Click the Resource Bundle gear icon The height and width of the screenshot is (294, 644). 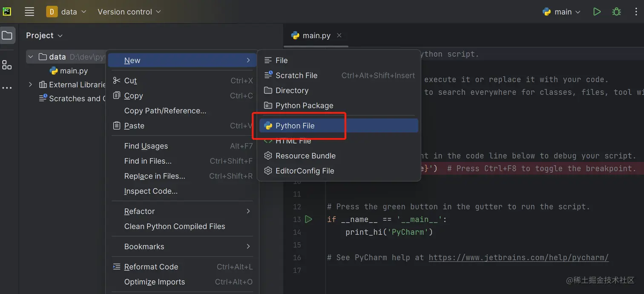(268, 156)
